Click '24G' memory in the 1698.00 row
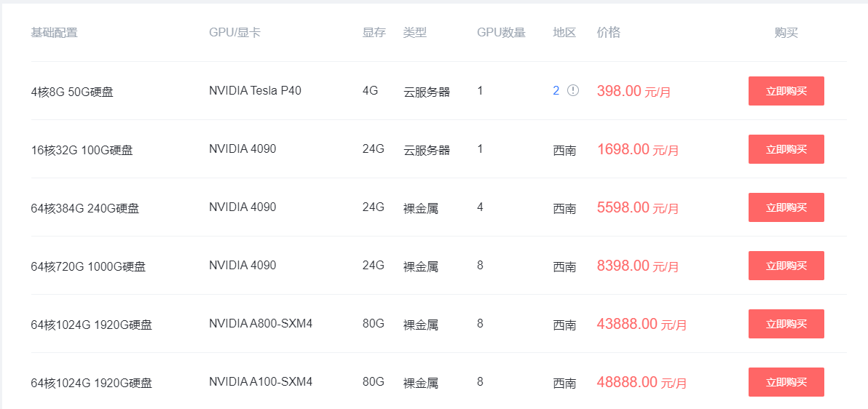 [x=373, y=149]
